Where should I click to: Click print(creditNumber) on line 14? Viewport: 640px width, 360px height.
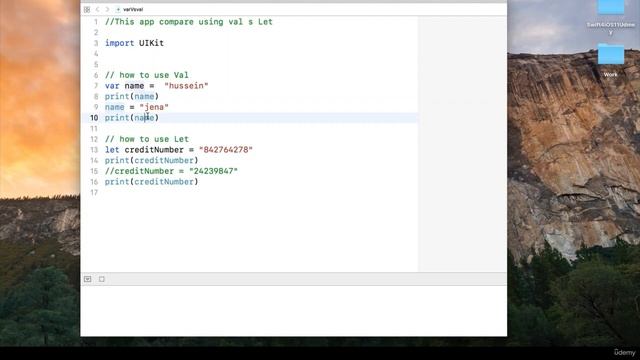151,160
